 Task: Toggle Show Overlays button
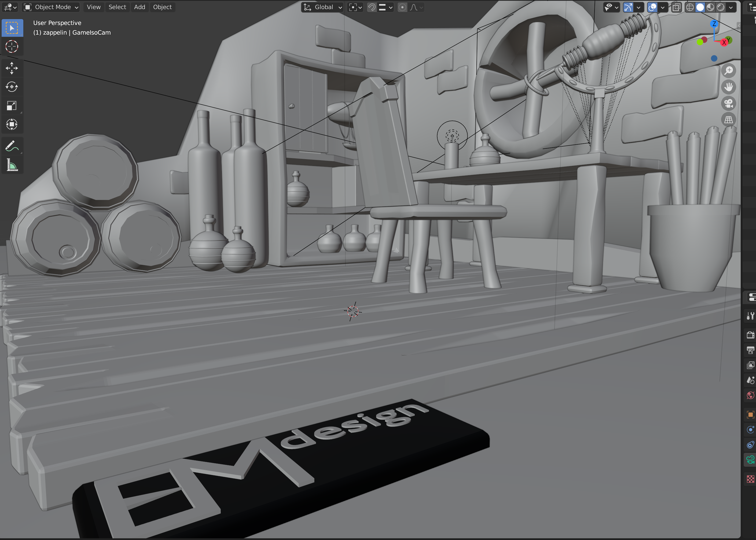pyautogui.click(x=652, y=7)
